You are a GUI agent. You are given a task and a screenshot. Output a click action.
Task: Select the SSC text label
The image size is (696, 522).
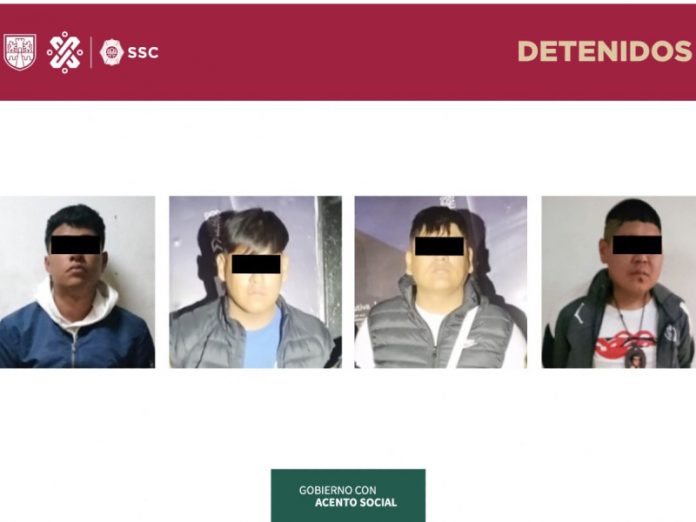tap(143, 53)
